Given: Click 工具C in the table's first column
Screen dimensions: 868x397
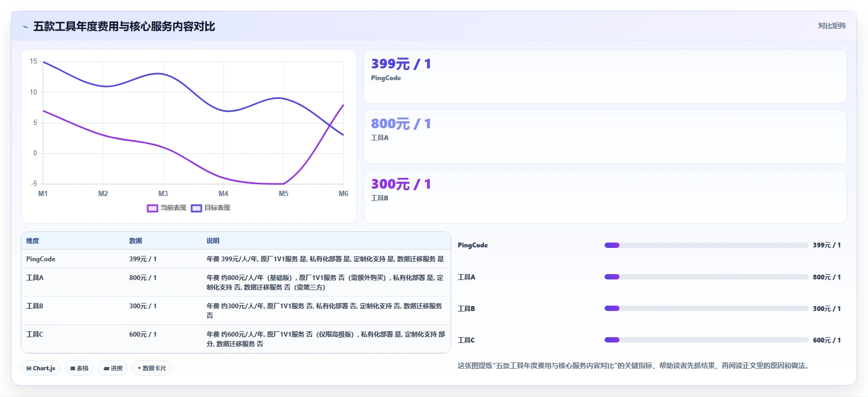Looking at the screenshot, I should point(35,334).
